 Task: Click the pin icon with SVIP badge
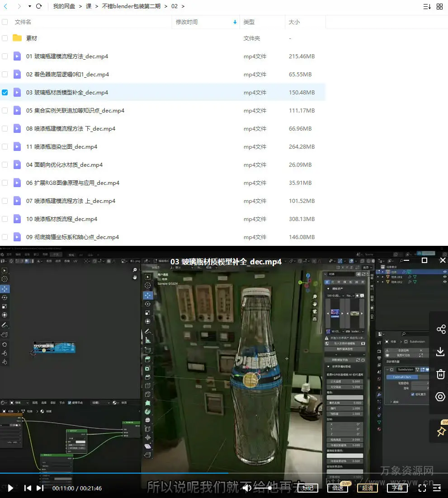(441, 432)
